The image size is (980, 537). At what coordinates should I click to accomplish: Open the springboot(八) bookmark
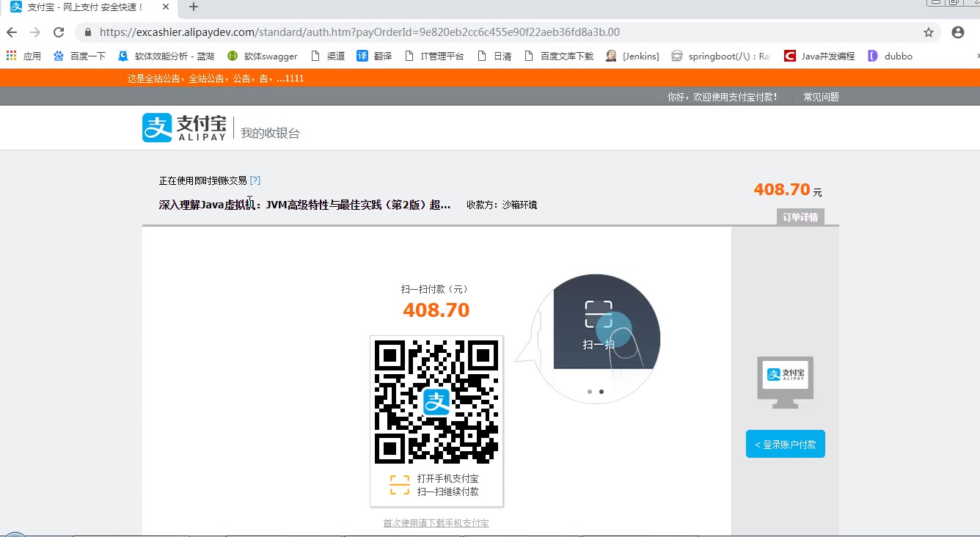coord(721,56)
